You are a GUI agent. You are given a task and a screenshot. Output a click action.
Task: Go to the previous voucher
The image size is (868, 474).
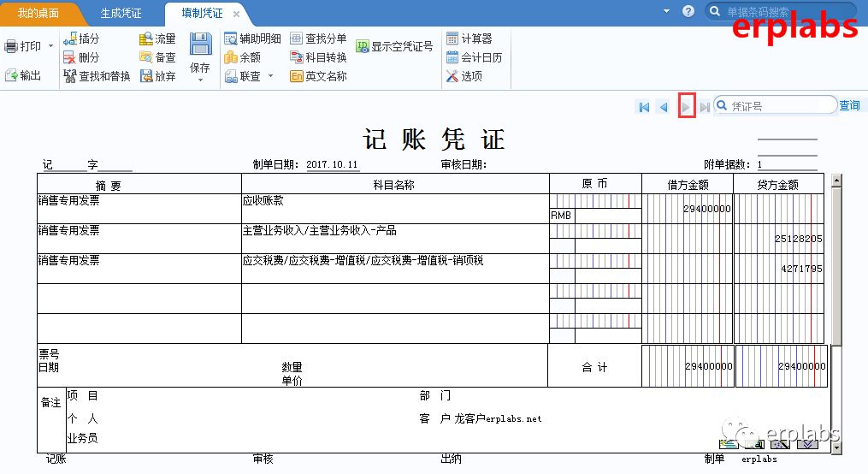[664, 107]
